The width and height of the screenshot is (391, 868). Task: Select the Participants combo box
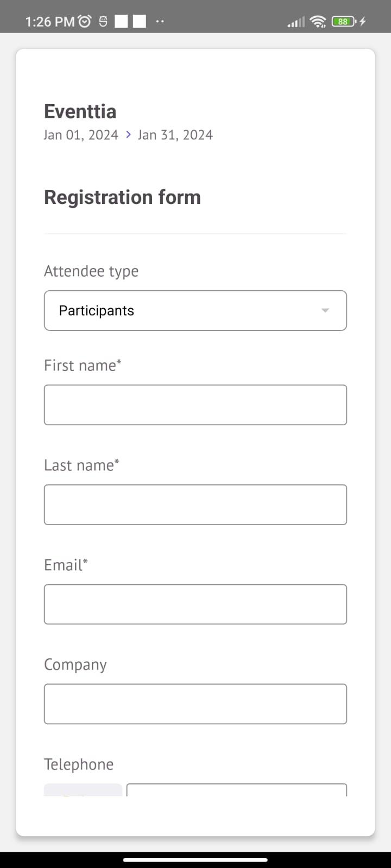tap(185, 310)
